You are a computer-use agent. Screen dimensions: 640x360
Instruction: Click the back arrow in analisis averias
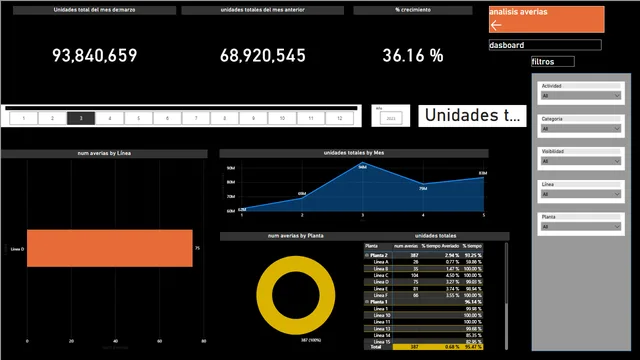(x=496, y=25)
